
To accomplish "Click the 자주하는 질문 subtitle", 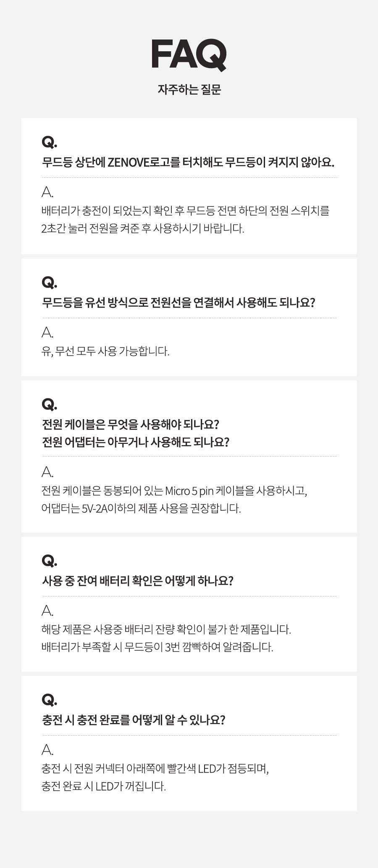I will pyautogui.click(x=189, y=90).
